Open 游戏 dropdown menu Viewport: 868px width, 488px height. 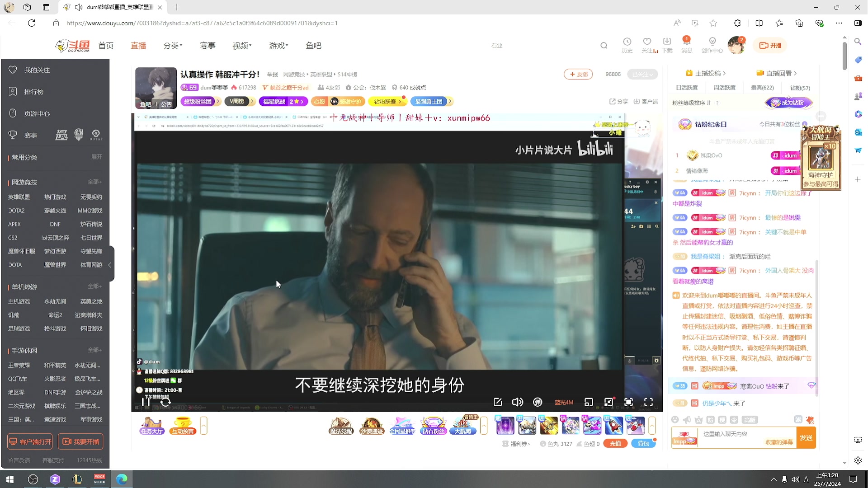pyautogui.click(x=278, y=46)
